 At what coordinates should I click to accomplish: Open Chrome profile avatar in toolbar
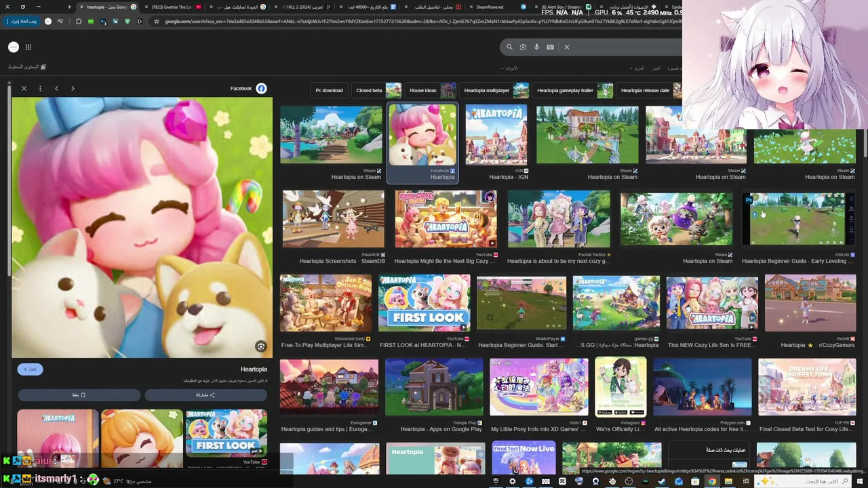click(x=48, y=21)
